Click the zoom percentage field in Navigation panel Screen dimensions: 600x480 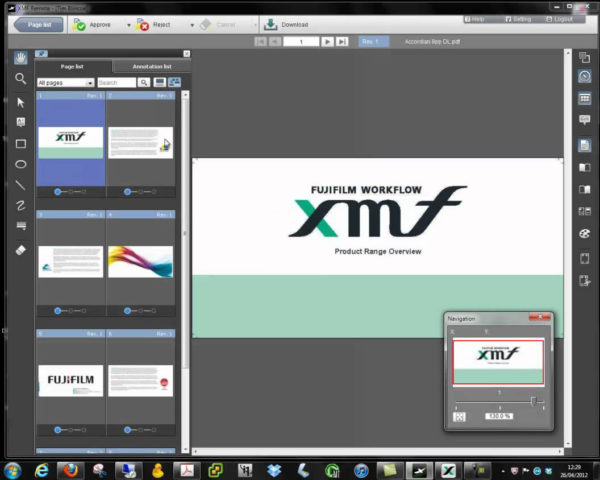499,416
